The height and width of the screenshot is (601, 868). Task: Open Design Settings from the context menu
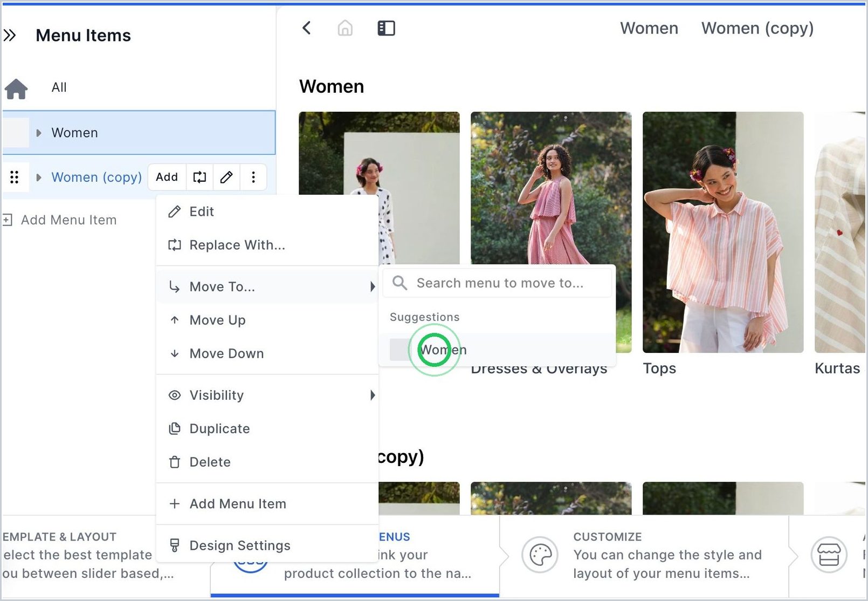pyautogui.click(x=267, y=545)
